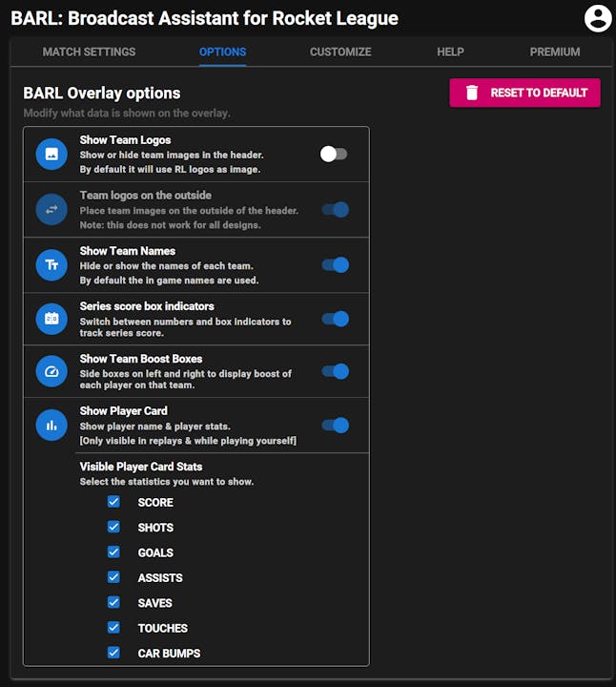Click the text icon beside Show Team Names

(51, 264)
